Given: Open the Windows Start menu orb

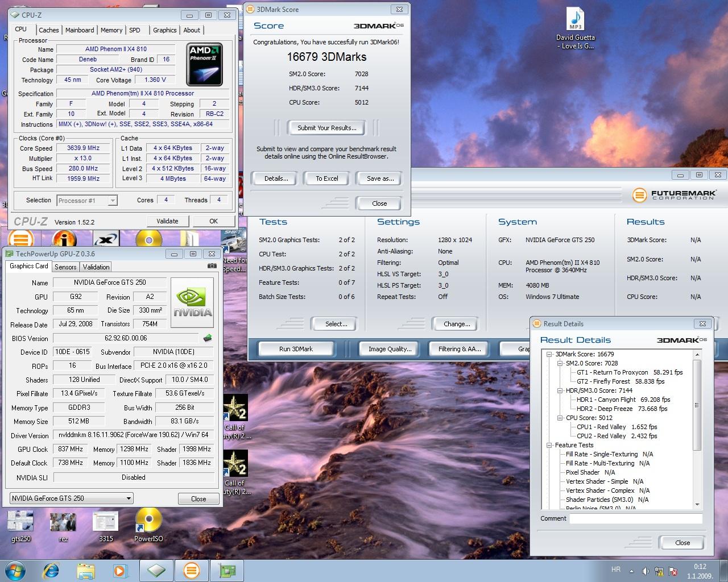Looking at the screenshot, I should pyautogui.click(x=15, y=570).
